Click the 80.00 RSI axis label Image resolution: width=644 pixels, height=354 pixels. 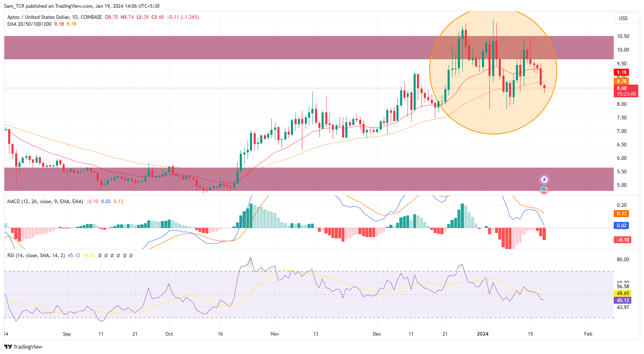tap(623, 260)
